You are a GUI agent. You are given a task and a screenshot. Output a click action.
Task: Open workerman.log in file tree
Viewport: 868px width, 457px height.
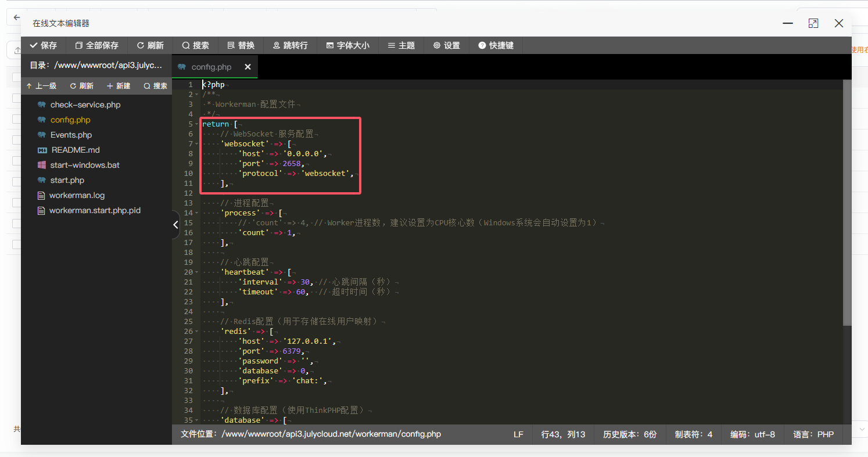tap(77, 195)
